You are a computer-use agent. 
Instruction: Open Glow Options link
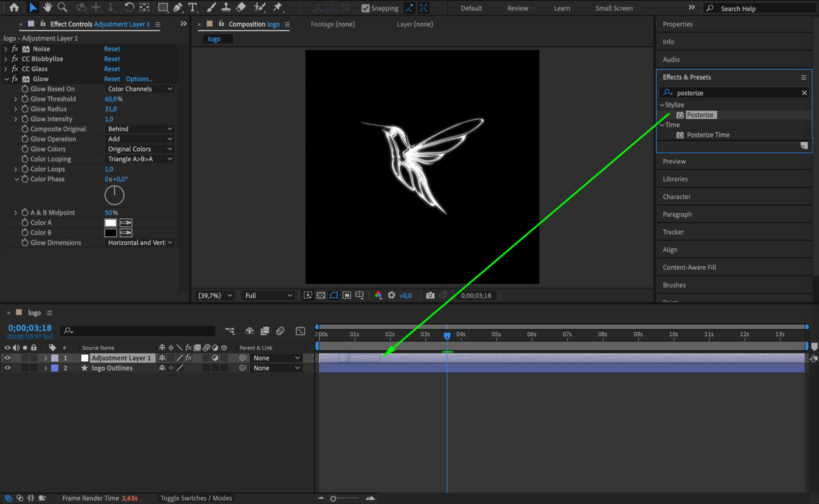(139, 79)
